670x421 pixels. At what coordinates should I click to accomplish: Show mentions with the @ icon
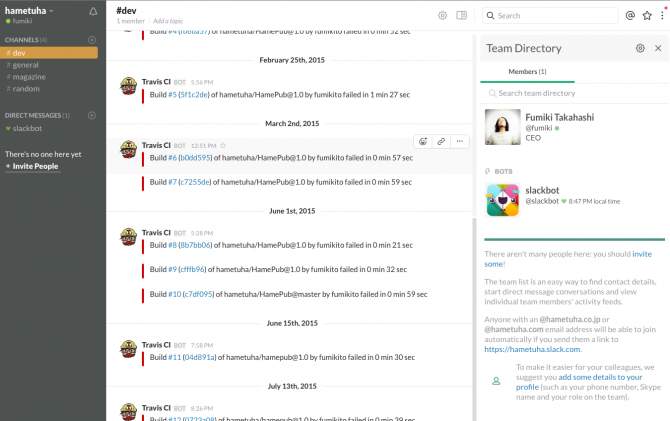tap(630, 15)
